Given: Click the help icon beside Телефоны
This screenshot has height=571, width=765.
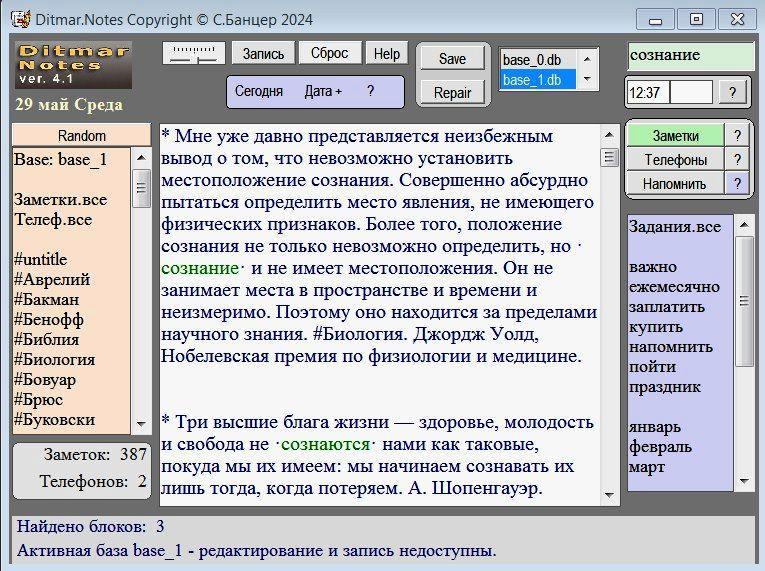Looking at the screenshot, I should 737,160.
